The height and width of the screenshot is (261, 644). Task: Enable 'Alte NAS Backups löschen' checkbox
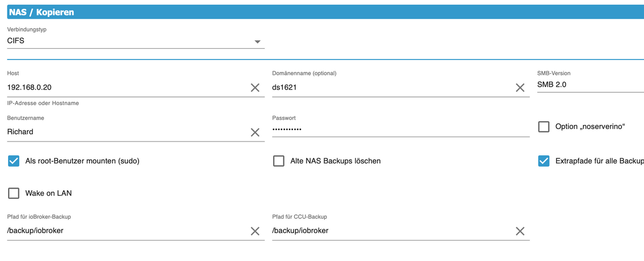pos(279,161)
